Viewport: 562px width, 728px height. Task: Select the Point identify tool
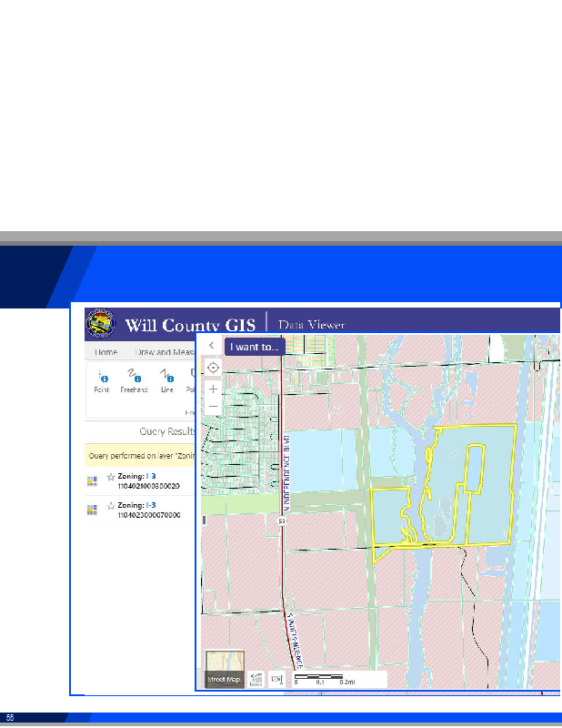[102, 380]
